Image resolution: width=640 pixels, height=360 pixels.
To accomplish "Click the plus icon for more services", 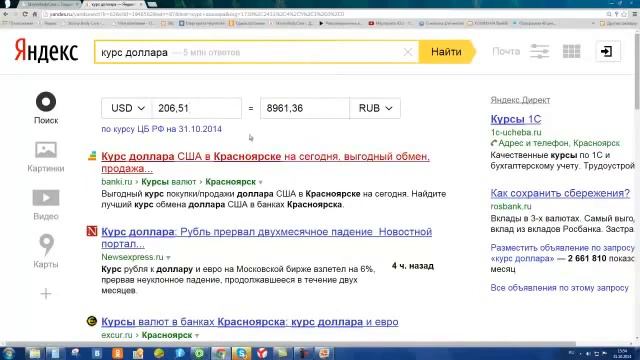I will point(46,293).
